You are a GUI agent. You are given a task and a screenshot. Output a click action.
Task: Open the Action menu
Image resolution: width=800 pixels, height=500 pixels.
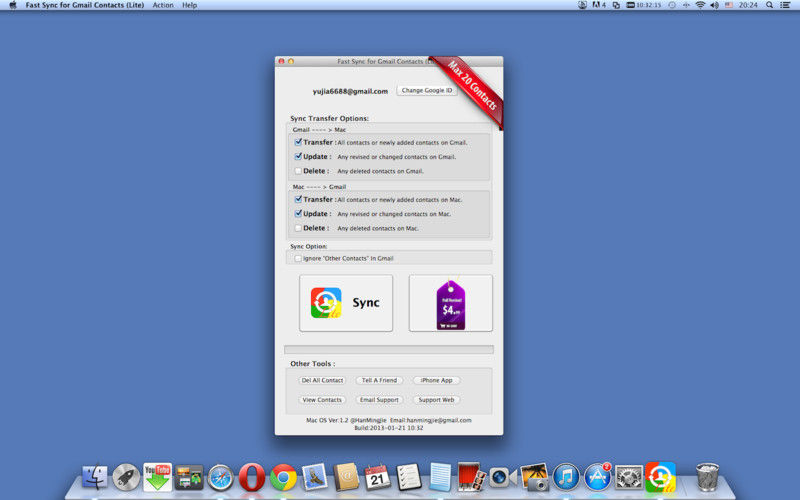click(163, 5)
